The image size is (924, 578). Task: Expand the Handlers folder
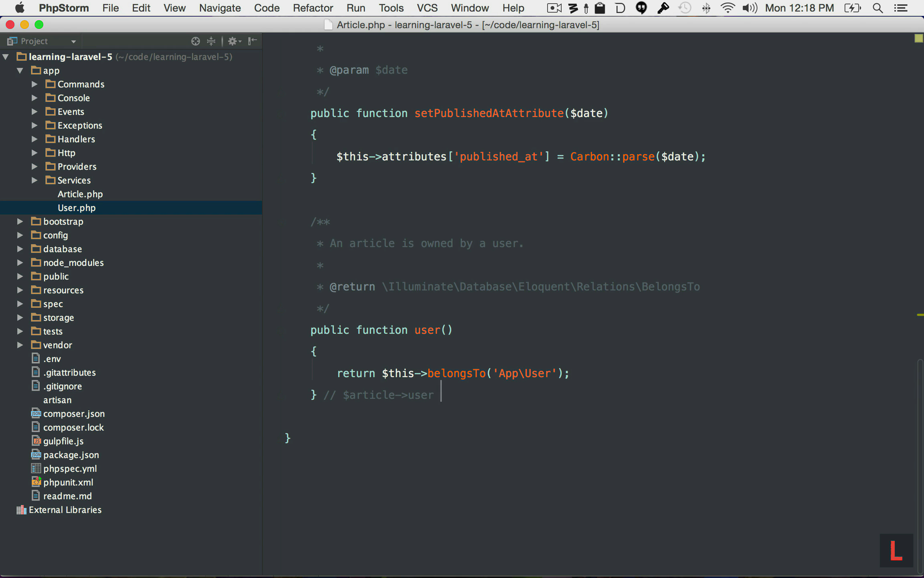(x=34, y=139)
